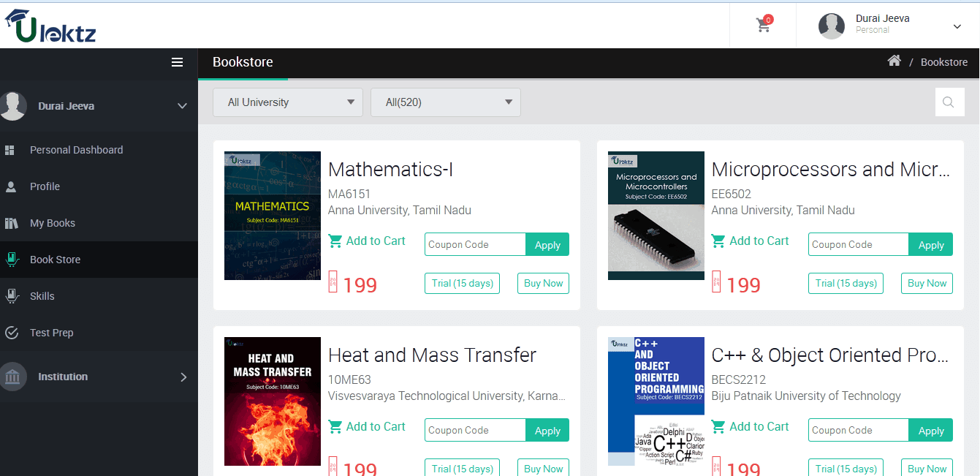Screen dimensions: 980x476
Task: Open the shopping cart icon in header
Action: coord(763,25)
